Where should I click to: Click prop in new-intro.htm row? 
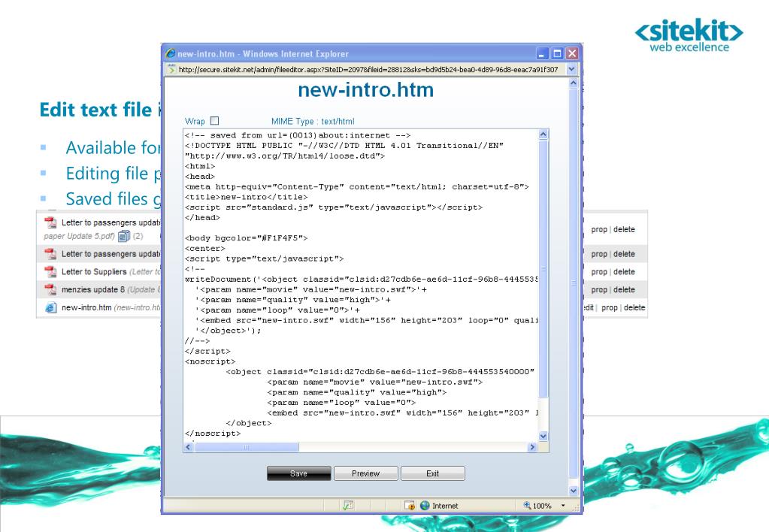(609, 308)
